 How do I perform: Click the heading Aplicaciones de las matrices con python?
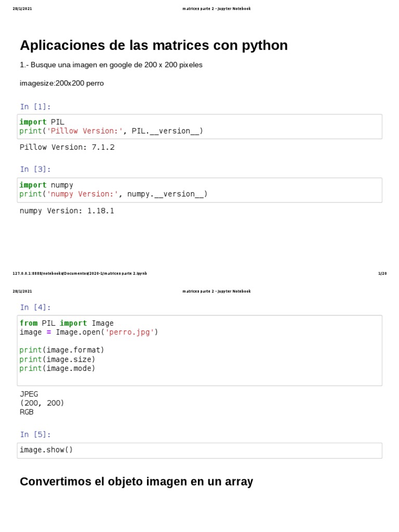point(154,45)
